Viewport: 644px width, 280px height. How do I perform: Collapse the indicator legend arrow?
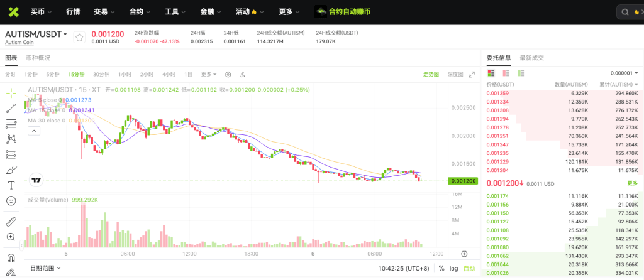[34, 131]
